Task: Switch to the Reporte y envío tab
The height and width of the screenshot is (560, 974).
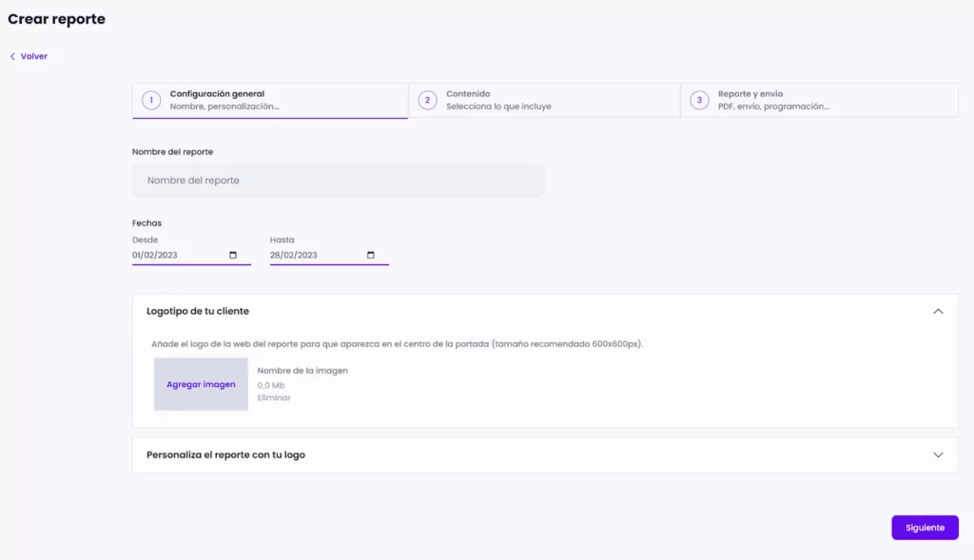Action: point(772,100)
